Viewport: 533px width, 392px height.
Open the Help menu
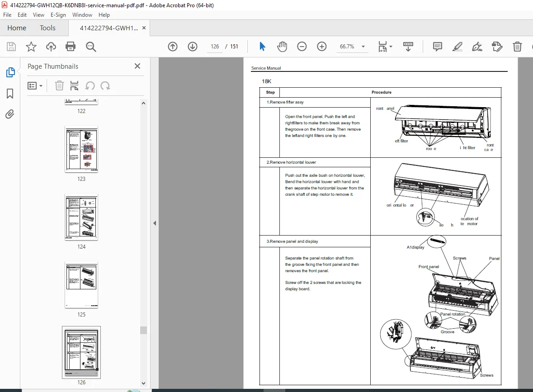pyautogui.click(x=104, y=15)
